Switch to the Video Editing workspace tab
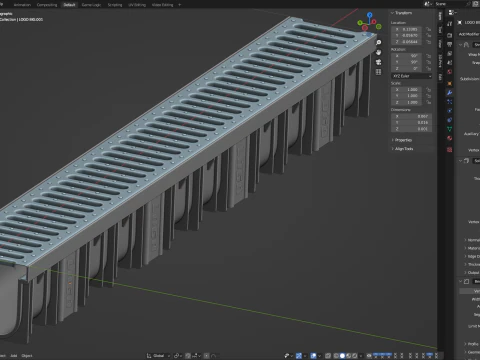The height and width of the screenshot is (360, 480). click(162, 5)
